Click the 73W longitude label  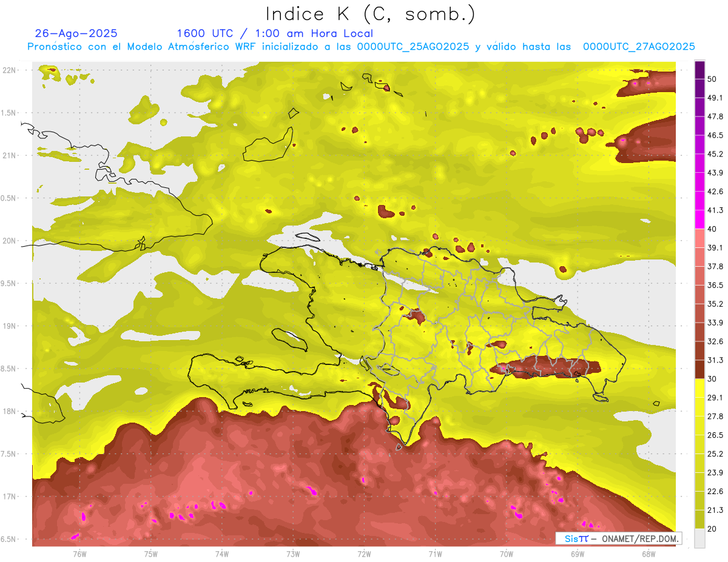point(293,554)
